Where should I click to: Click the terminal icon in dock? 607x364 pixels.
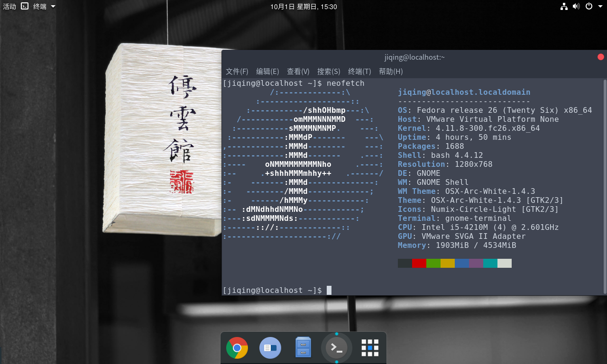tap(337, 348)
